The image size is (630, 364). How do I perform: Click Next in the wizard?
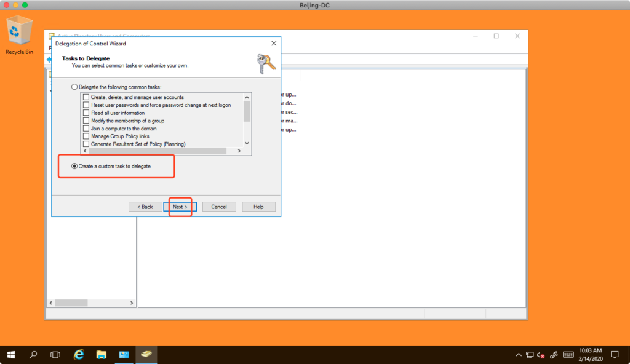click(x=180, y=207)
